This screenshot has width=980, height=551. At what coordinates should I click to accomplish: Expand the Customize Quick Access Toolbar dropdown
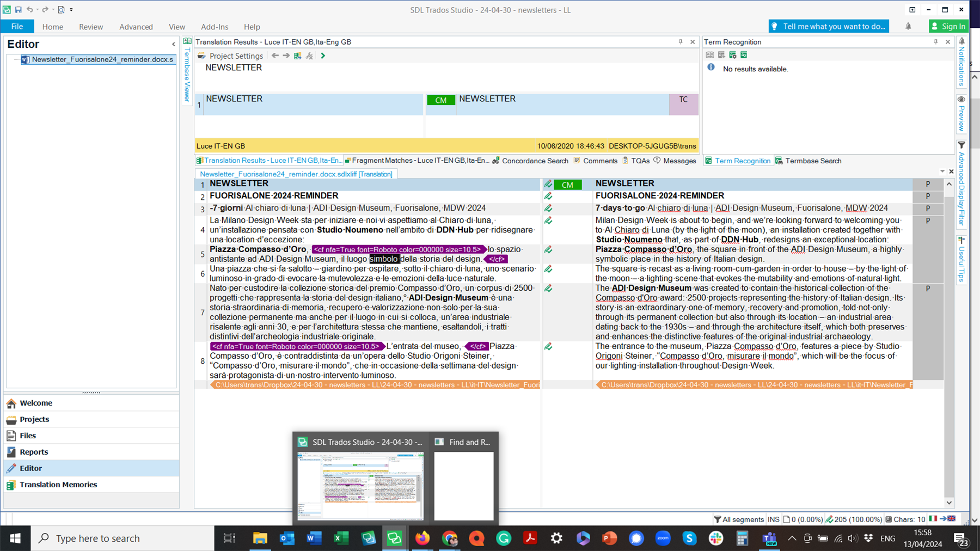71,10
